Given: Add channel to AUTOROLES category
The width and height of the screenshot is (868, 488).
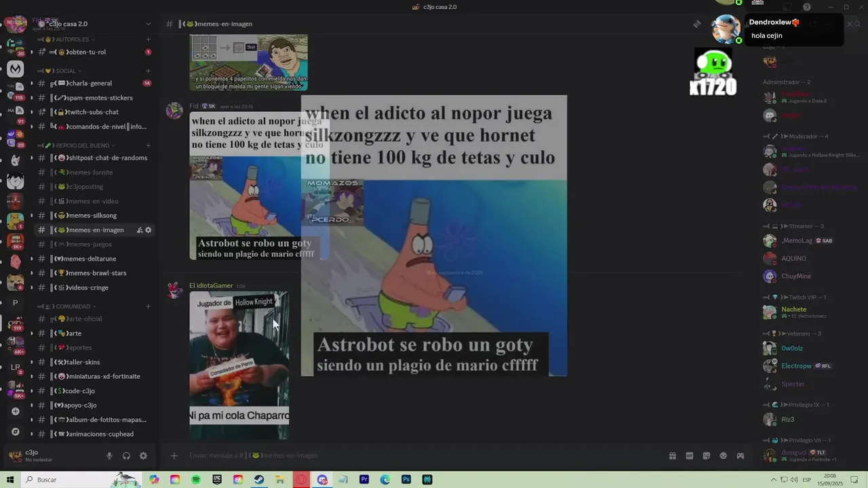Looking at the screenshot, I should tap(148, 39).
